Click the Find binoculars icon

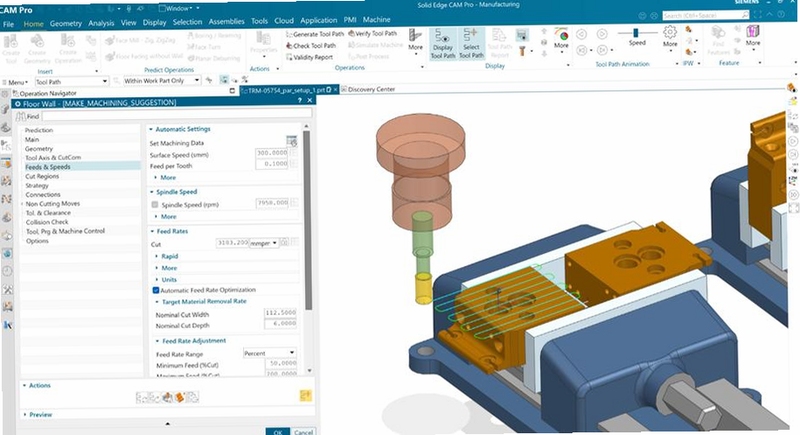[20, 116]
